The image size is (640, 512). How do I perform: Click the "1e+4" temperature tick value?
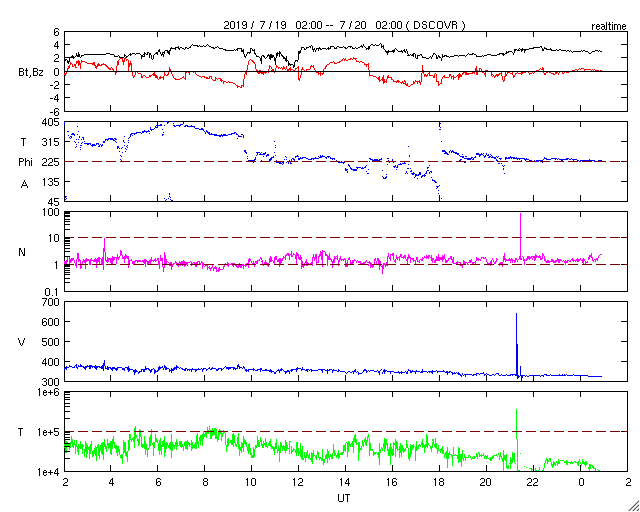pyautogui.click(x=50, y=471)
